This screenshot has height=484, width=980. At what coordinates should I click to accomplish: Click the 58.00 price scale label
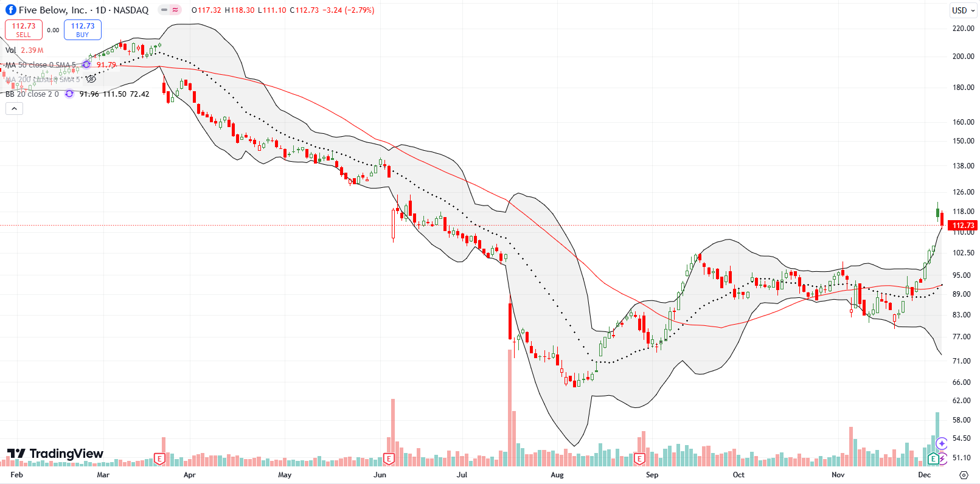pyautogui.click(x=962, y=420)
